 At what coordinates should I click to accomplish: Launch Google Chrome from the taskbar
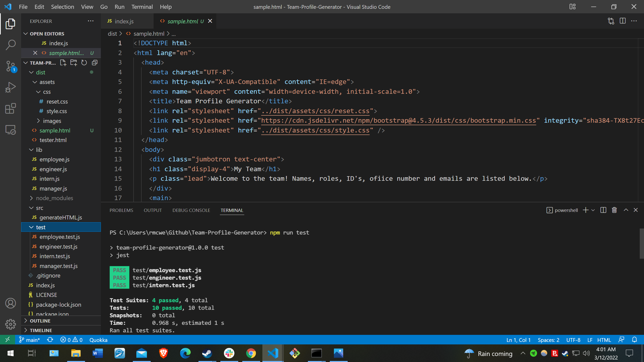coord(251,353)
